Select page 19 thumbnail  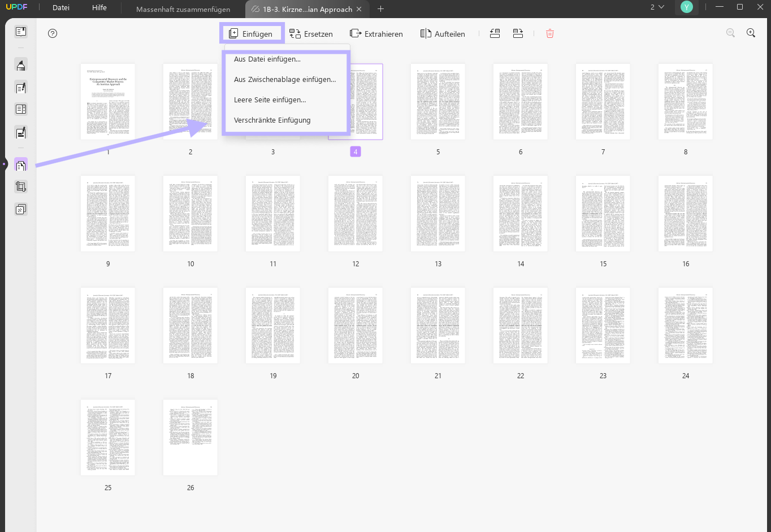pyautogui.click(x=273, y=325)
